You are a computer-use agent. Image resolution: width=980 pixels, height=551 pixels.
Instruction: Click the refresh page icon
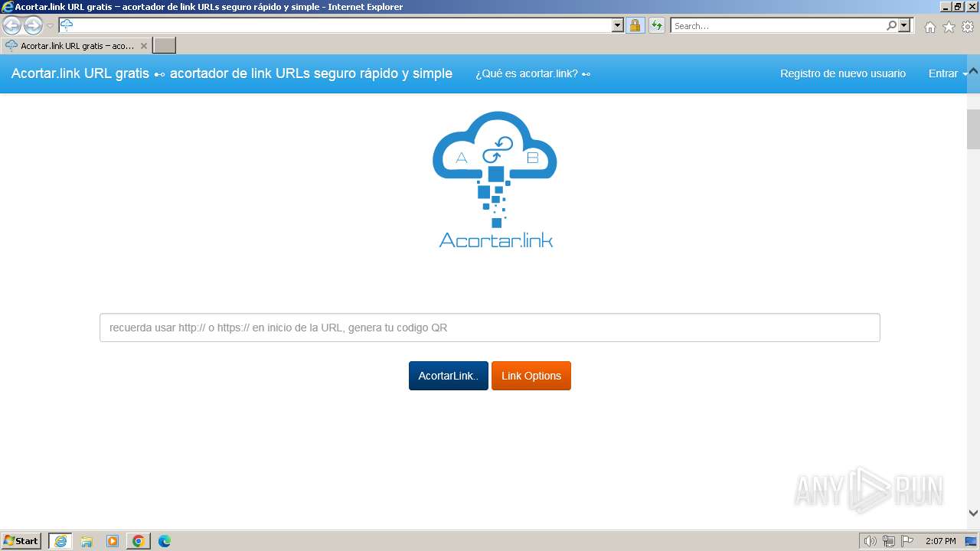657,25
